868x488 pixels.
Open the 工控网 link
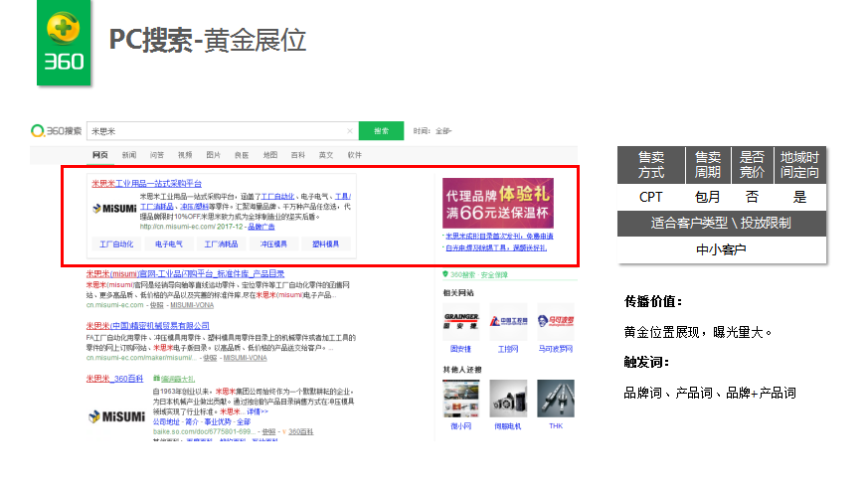coord(508,349)
